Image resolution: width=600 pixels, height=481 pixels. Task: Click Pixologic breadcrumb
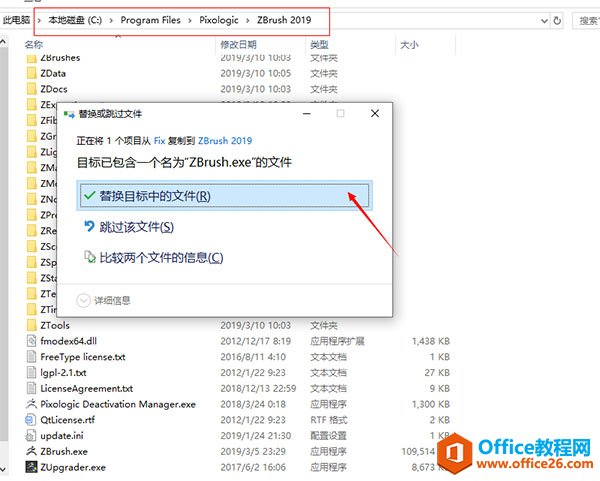point(218,20)
